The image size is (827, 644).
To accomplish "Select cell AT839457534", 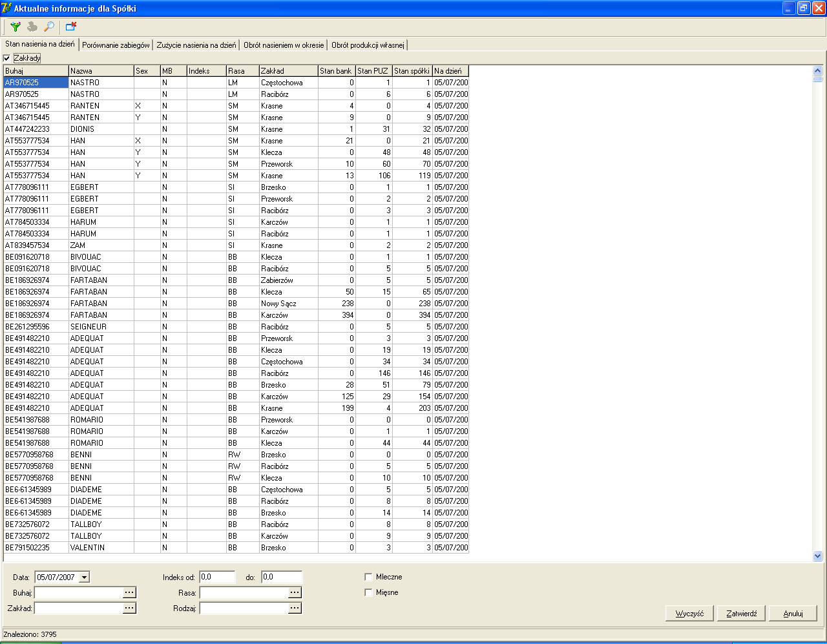I will point(36,245).
